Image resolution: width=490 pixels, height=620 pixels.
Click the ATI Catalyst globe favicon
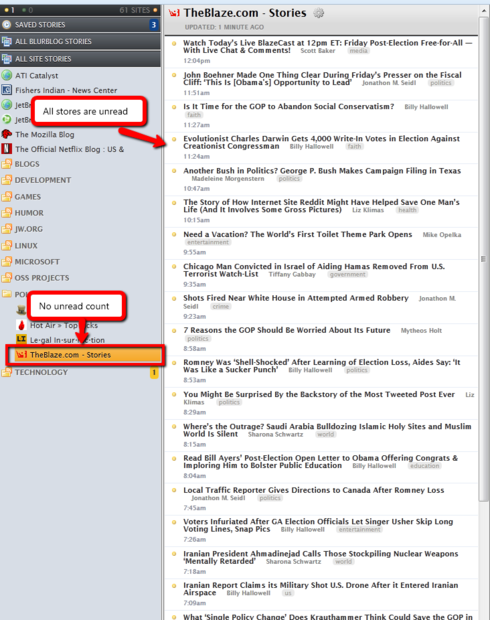click(7, 75)
